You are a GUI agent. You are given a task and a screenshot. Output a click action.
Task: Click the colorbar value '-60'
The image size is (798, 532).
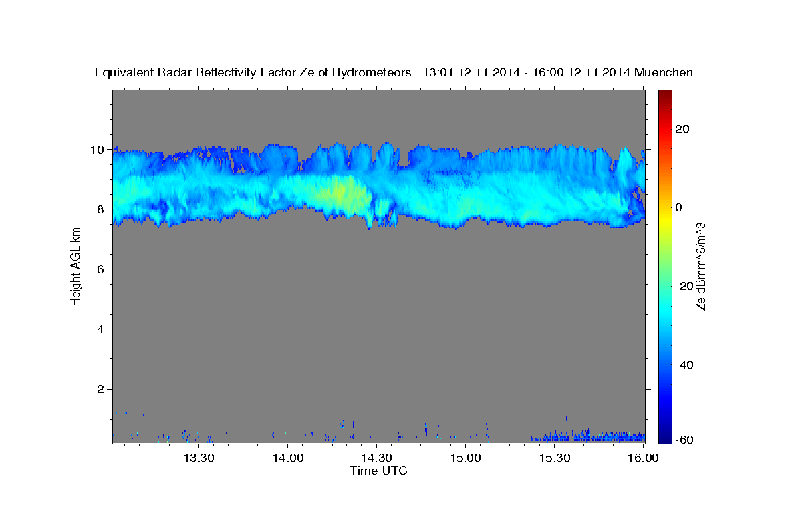coord(684,439)
